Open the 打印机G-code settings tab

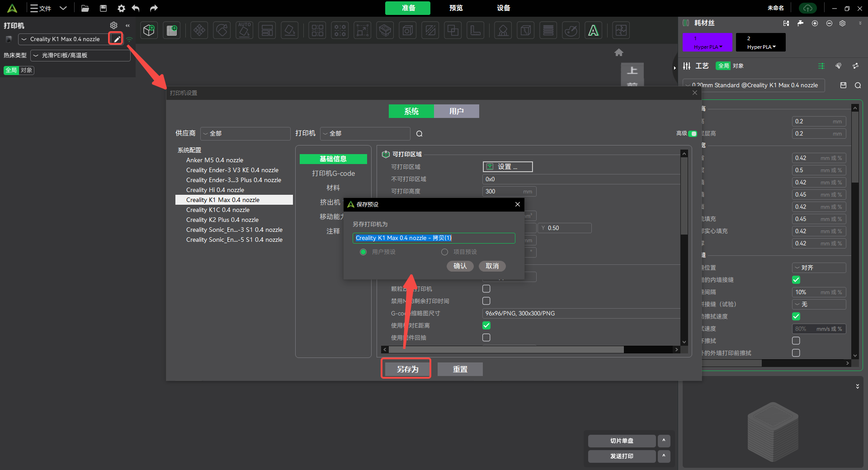point(333,173)
